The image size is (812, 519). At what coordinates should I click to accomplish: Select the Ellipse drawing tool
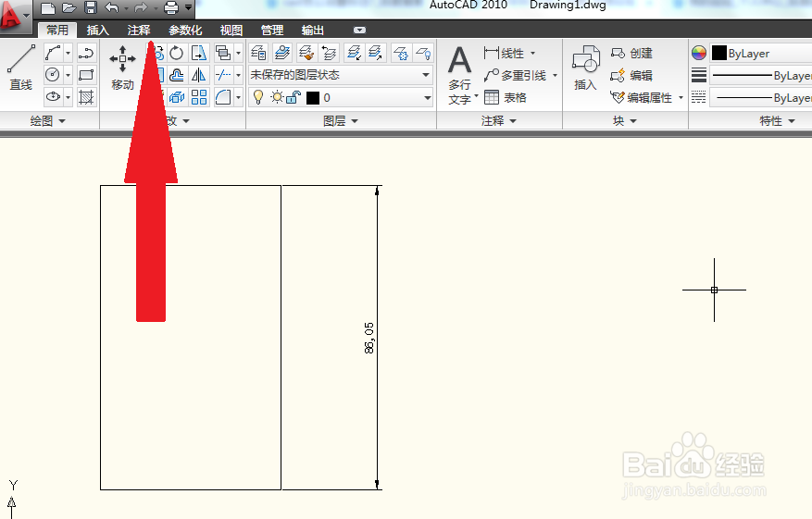[x=54, y=97]
